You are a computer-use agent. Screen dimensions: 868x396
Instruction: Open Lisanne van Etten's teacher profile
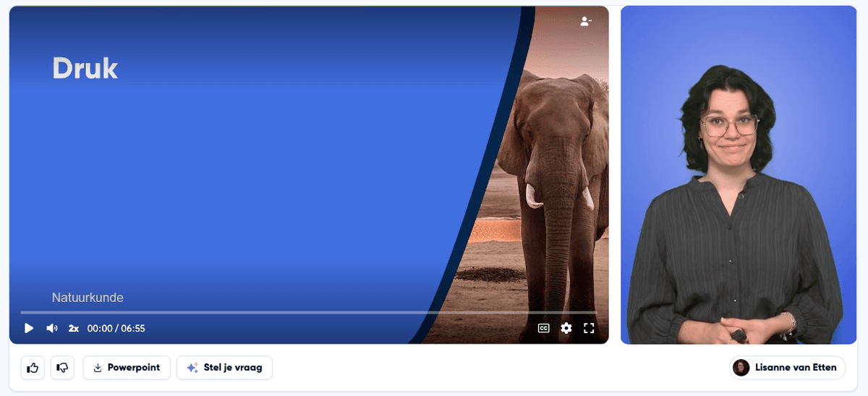[x=787, y=368]
